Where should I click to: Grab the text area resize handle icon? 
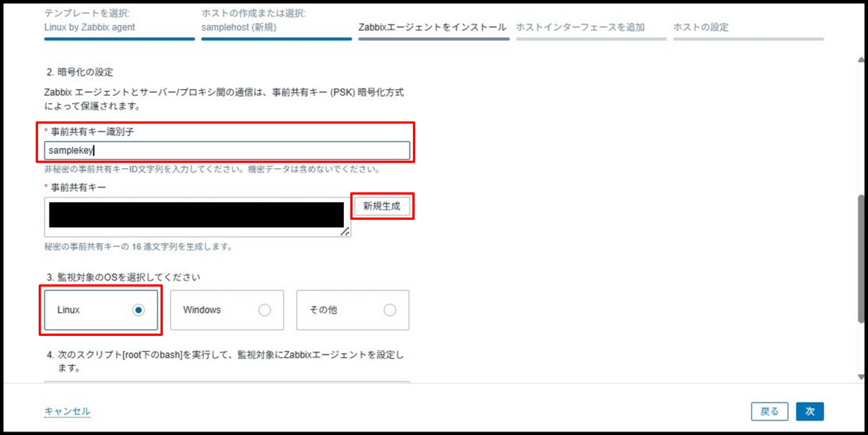345,231
